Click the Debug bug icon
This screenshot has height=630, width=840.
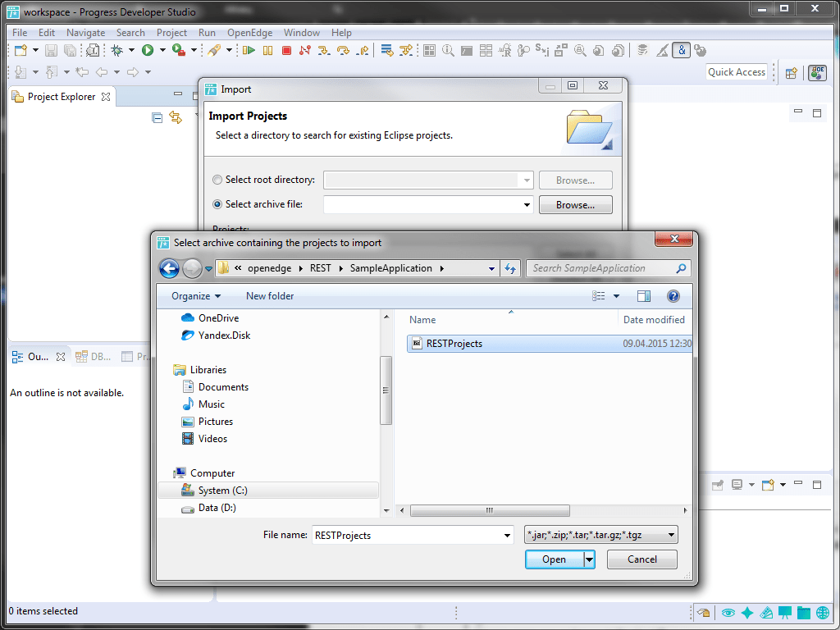(116, 50)
